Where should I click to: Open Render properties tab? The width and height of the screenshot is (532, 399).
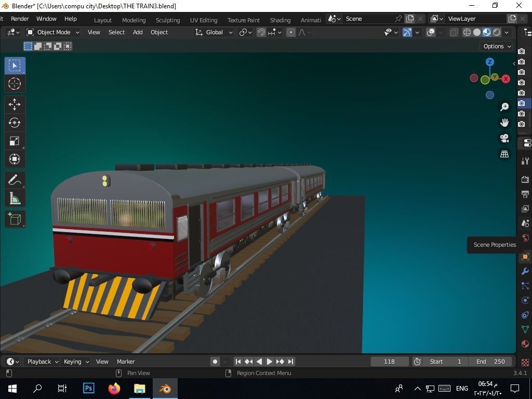coord(525,179)
